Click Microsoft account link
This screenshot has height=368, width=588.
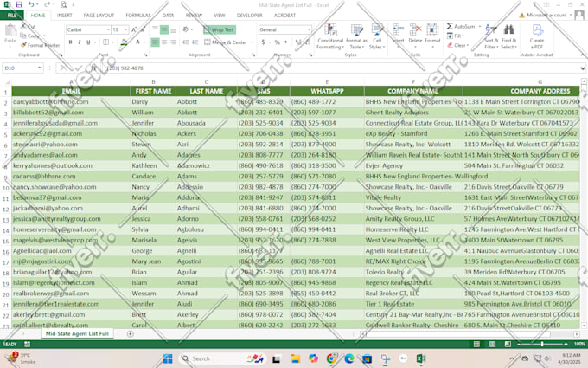(546, 15)
